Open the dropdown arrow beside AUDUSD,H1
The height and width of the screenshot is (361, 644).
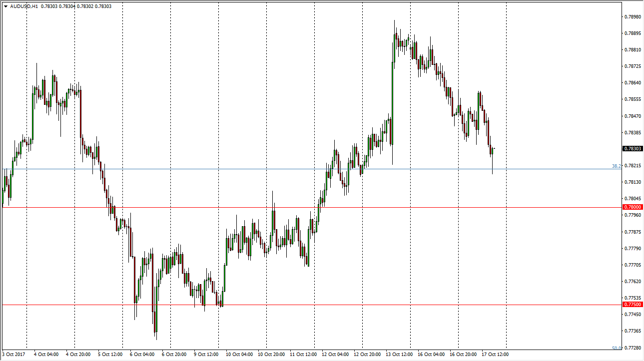pyautogui.click(x=5, y=6)
